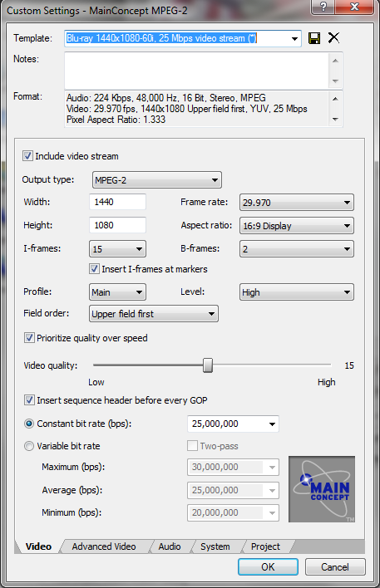
Task: Open context help with the question mark button
Action: point(323,7)
